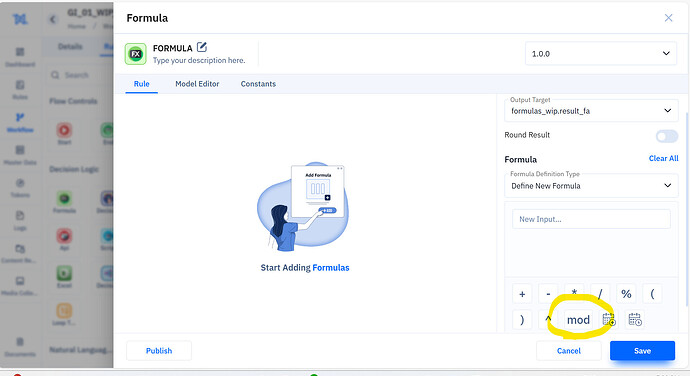Click the Add Formula illustration

click(303, 207)
